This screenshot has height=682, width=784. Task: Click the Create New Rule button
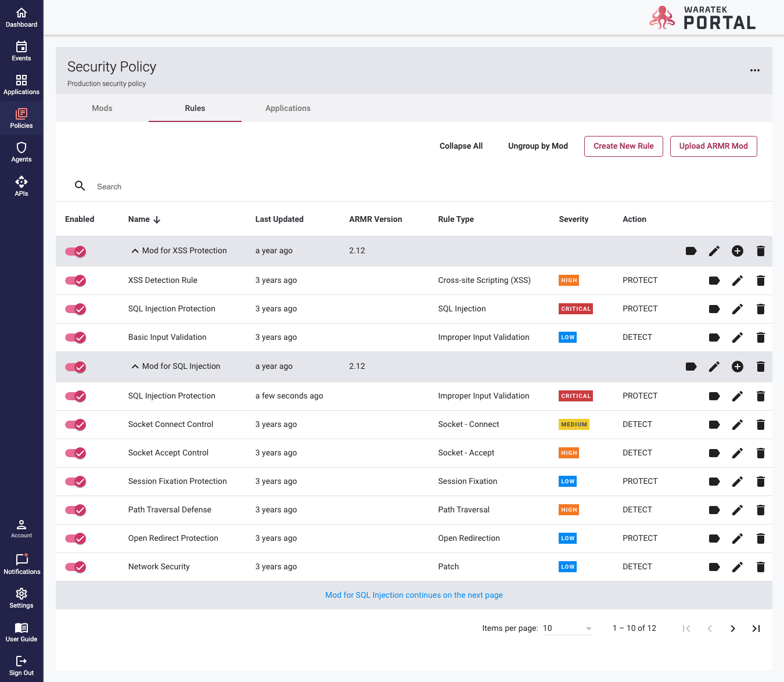[x=623, y=146]
